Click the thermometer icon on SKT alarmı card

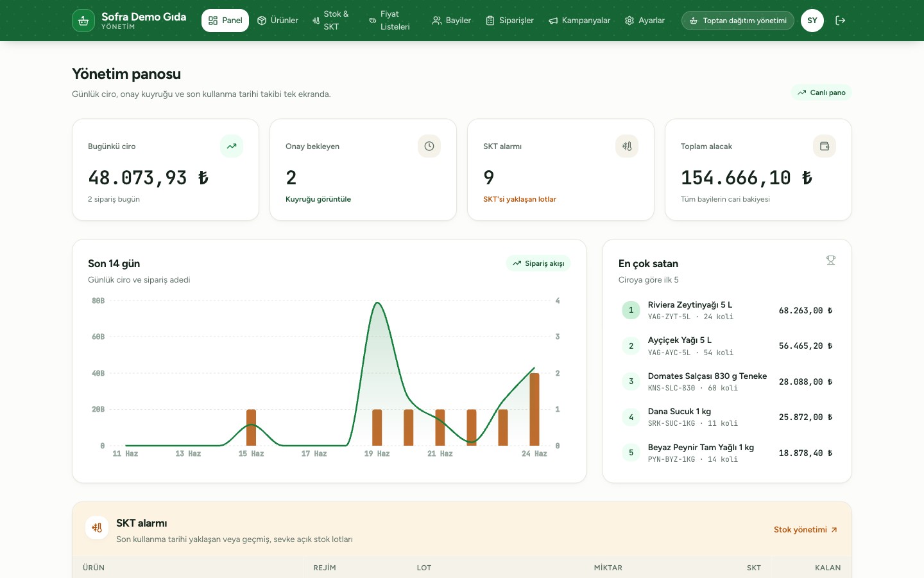[x=627, y=146]
